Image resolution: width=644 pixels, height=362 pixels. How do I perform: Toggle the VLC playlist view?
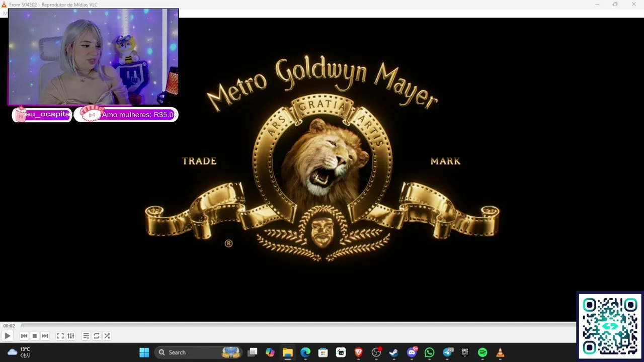click(x=86, y=336)
